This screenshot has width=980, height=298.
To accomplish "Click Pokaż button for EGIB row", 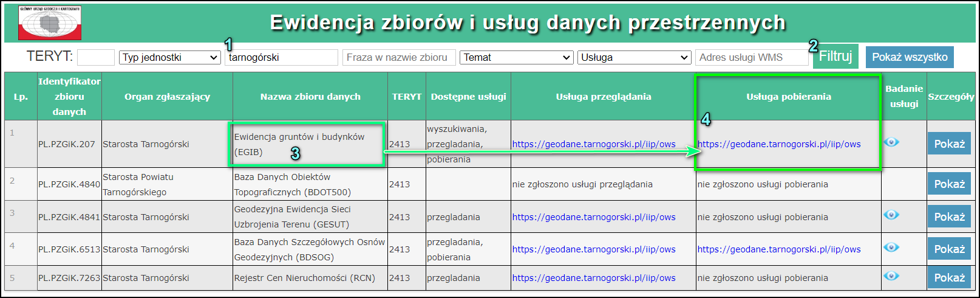I will pyautogui.click(x=948, y=144).
